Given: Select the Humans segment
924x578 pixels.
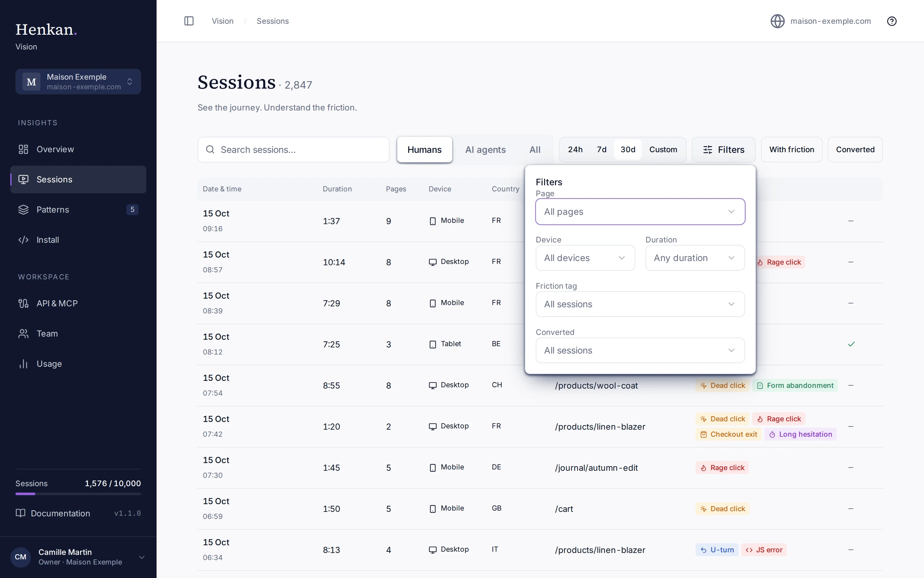Looking at the screenshot, I should click(424, 149).
